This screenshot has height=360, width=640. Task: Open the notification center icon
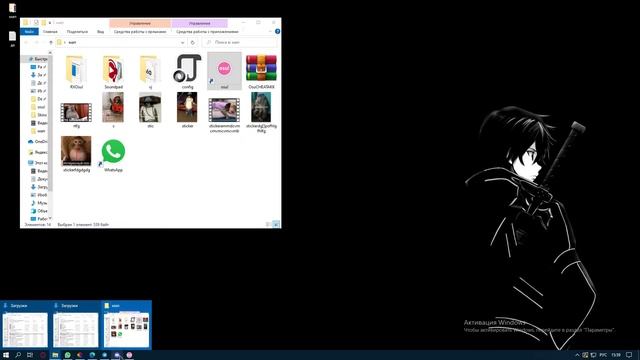pyautogui.click(x=629, y=355)
